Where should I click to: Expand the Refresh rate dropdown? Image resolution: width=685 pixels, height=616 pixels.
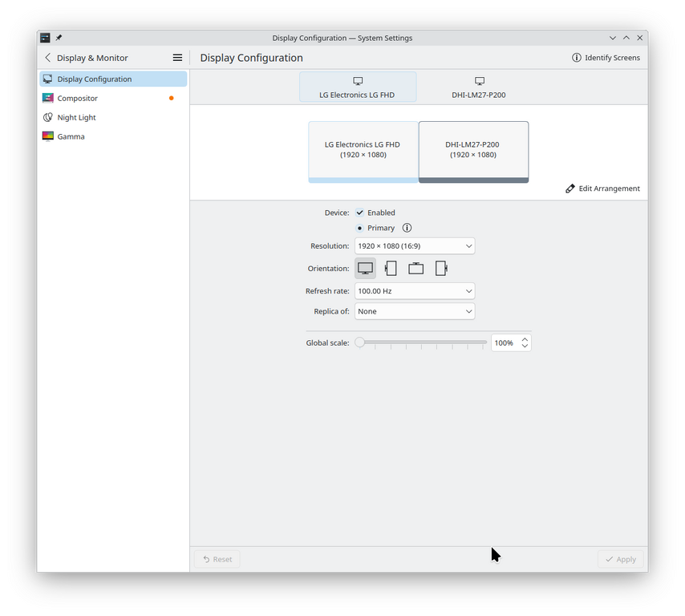414,291
